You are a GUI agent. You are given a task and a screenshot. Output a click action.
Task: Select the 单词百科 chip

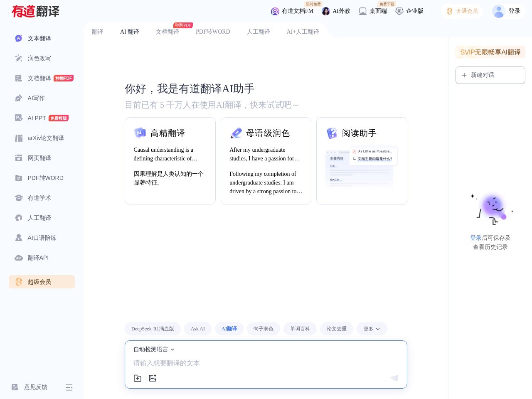[300, 329]
